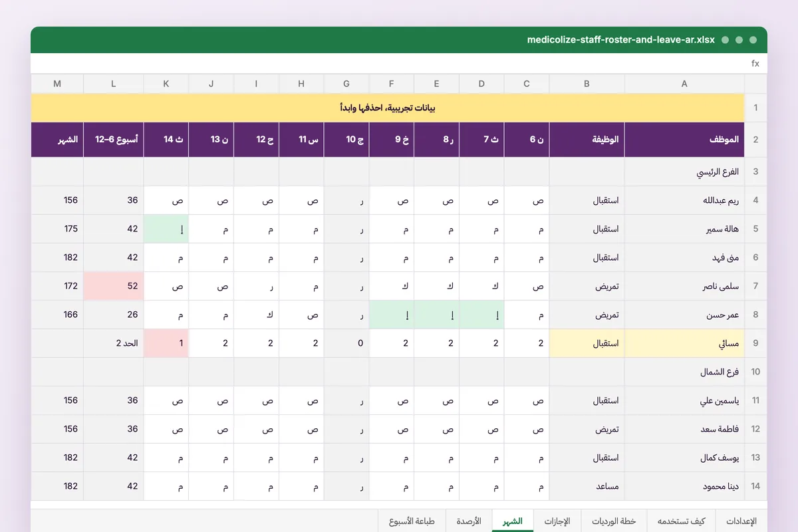Click the ن 13 header cell
Viewport: 798px width, 532px height.
(211, 140)
